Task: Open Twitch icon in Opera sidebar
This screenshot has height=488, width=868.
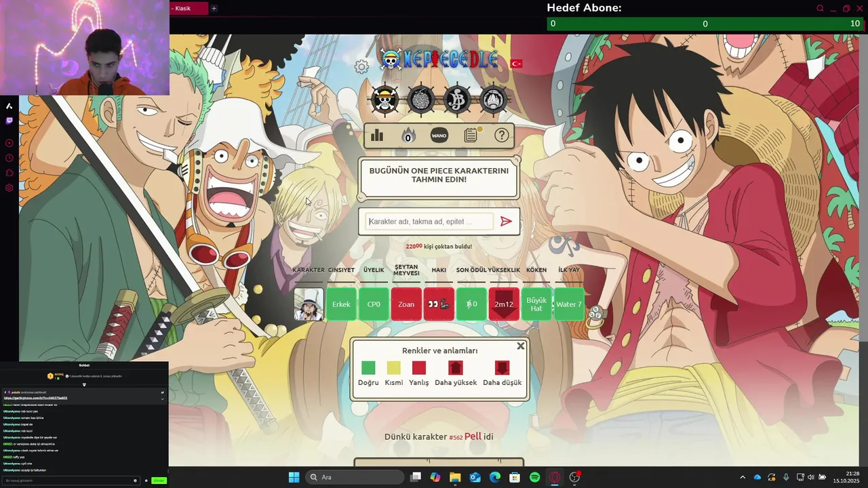Action: [9, 121]
